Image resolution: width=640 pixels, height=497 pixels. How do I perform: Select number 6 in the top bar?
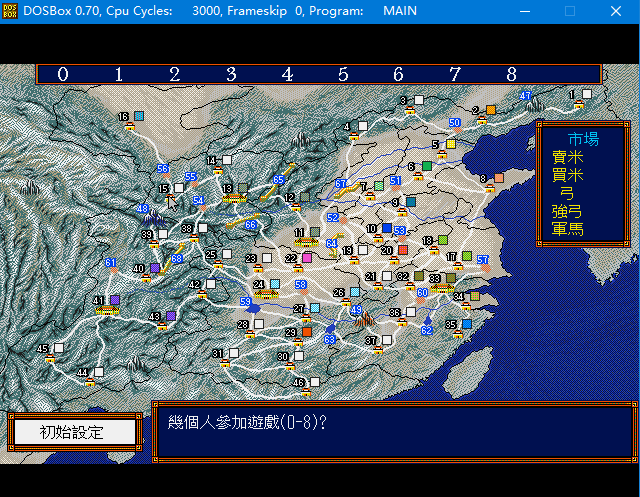(398, 74)
